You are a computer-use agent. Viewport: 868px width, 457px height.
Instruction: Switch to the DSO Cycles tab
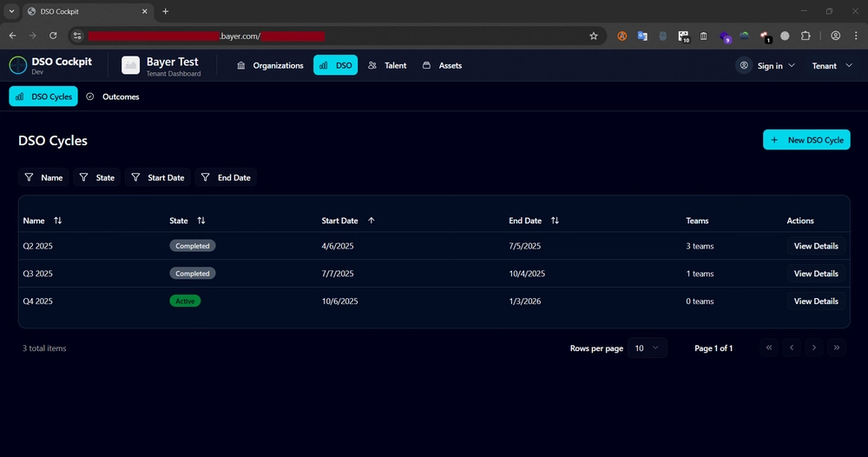(43, 96)
